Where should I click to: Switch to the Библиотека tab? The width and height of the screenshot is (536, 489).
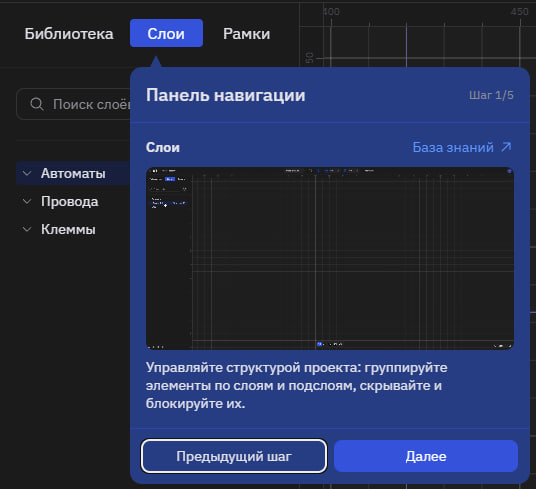69,33
